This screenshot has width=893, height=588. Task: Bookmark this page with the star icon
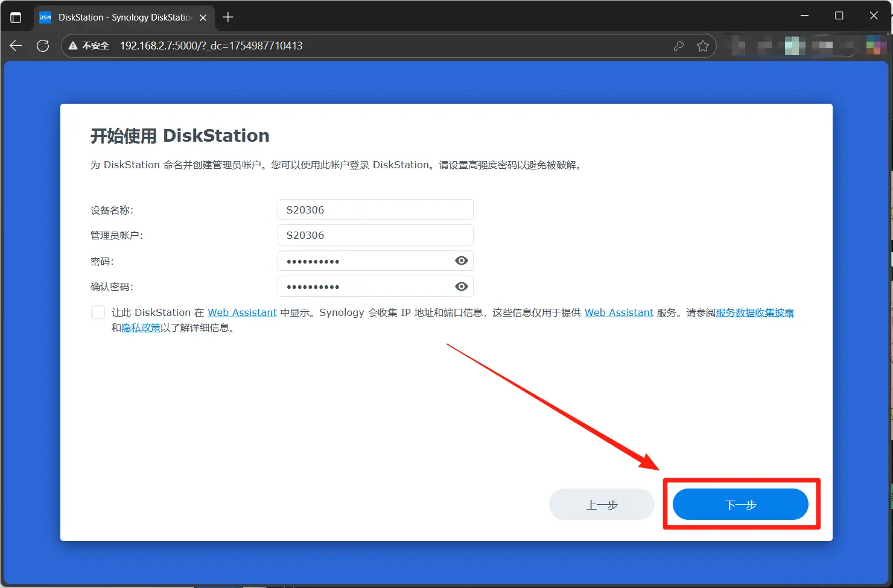pos(703,46)
